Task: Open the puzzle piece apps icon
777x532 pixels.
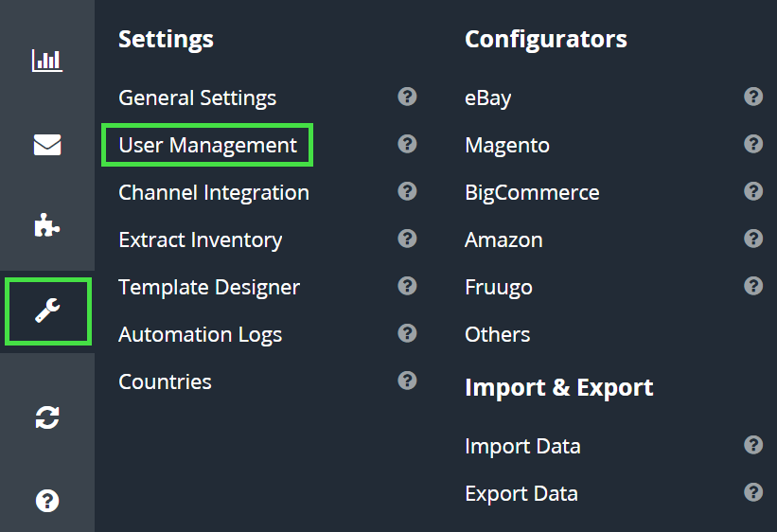Action: 46,225
